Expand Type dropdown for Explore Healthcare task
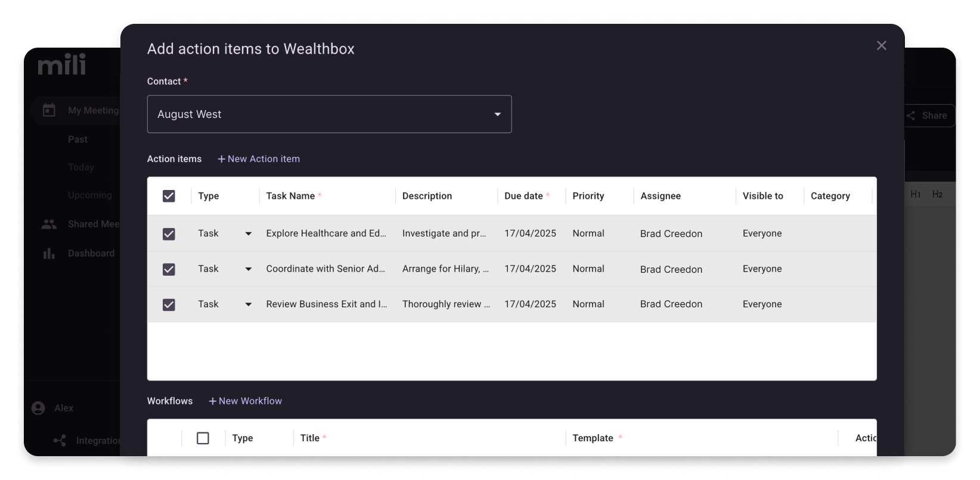 tap(249, 234)
